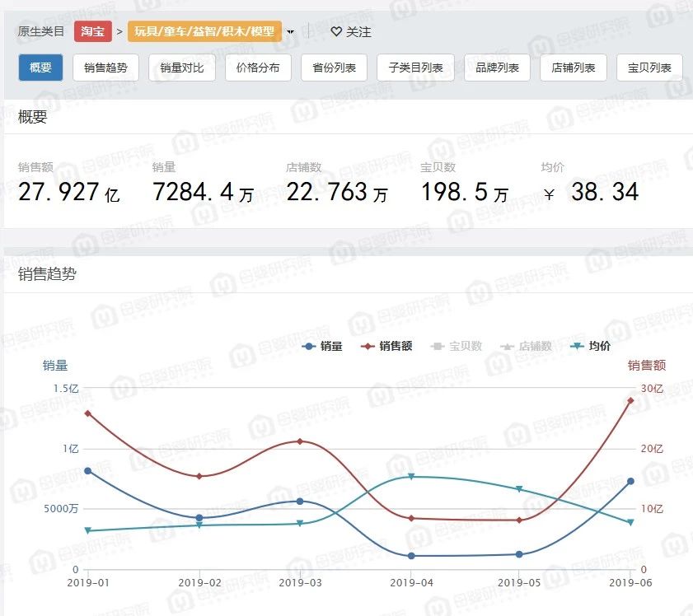This screenshot has width=693, height=616.
Task: Switch to the 宝贝列表 tab
Action: pos(649,68)
